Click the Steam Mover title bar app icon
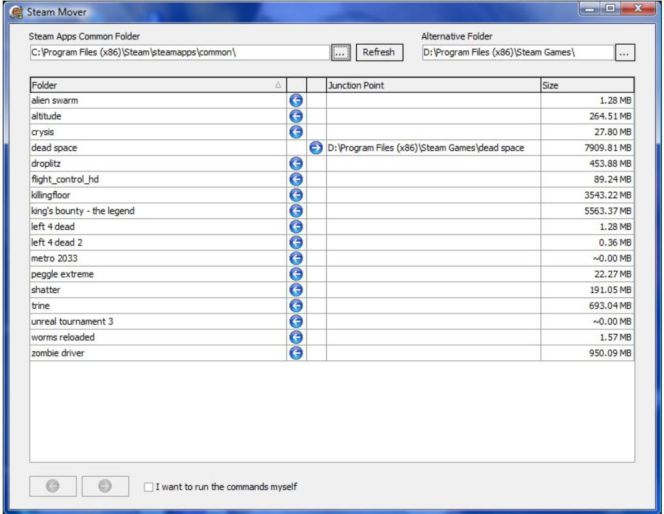The image size is (664, 514). pos(17,12)
